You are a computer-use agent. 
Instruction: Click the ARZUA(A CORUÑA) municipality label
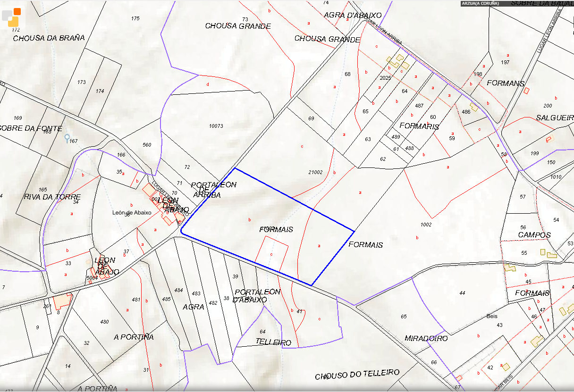click(x=480, y=3)
